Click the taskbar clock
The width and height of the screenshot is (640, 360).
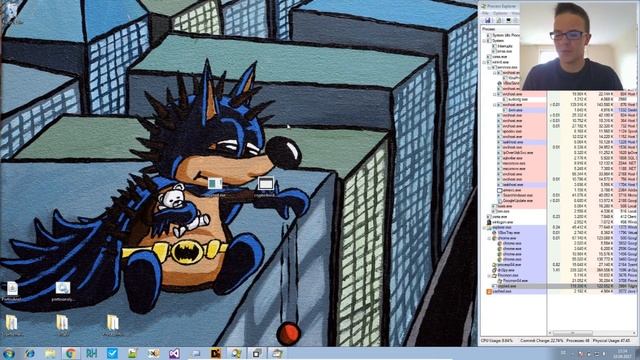(x=623, y=353)
